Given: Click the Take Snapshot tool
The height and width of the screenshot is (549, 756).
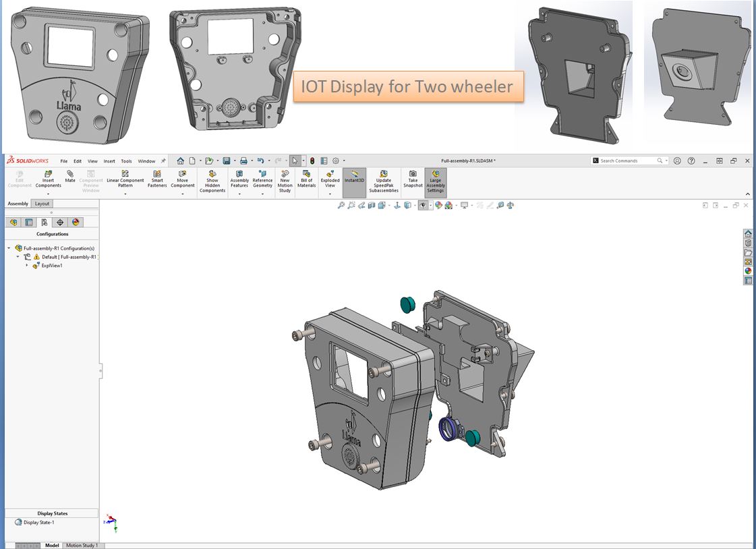Looking at the screenshot, I should [x=413, y=179].
